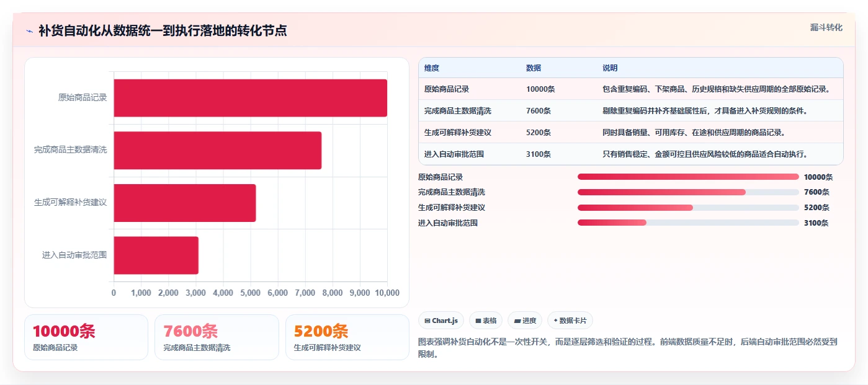The image size is (868, 385).
Task: Click the 9,000 tick on chart axis
Action: [359, 293]
